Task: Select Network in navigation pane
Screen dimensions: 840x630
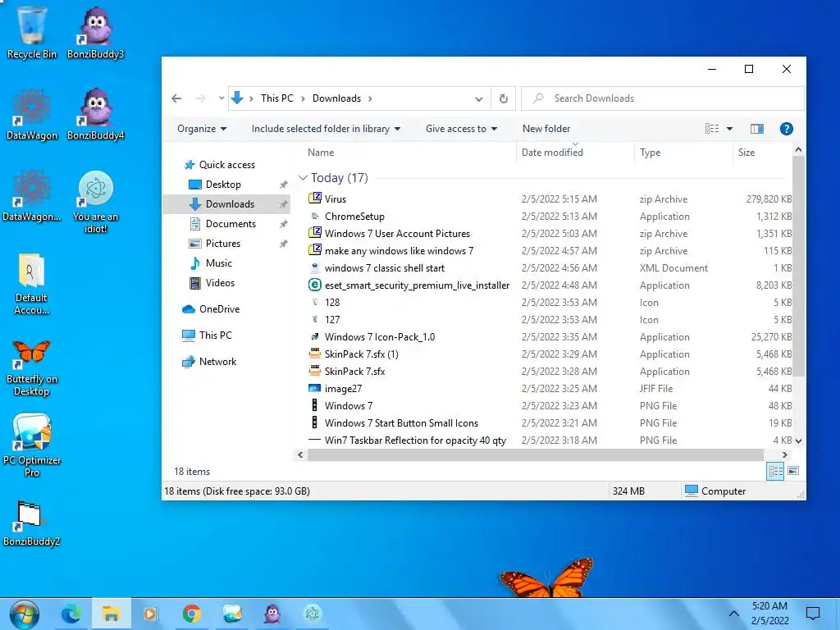Action: pyautogui.click(x=209, y=362)
